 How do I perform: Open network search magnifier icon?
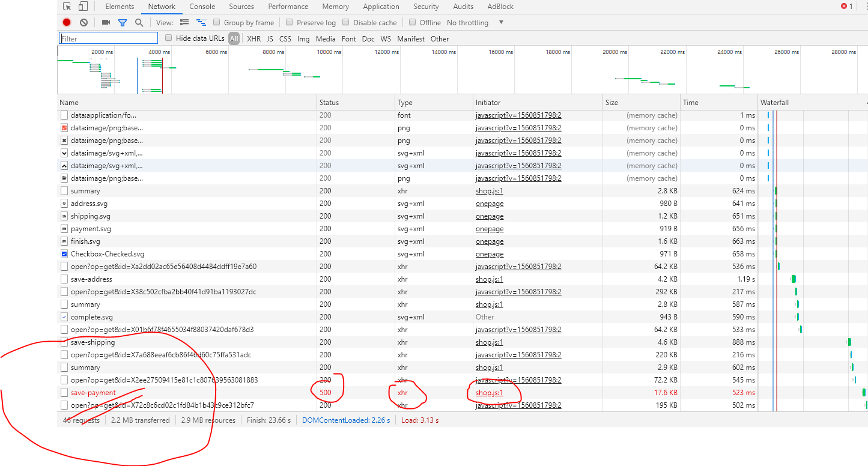coord(139,22)
